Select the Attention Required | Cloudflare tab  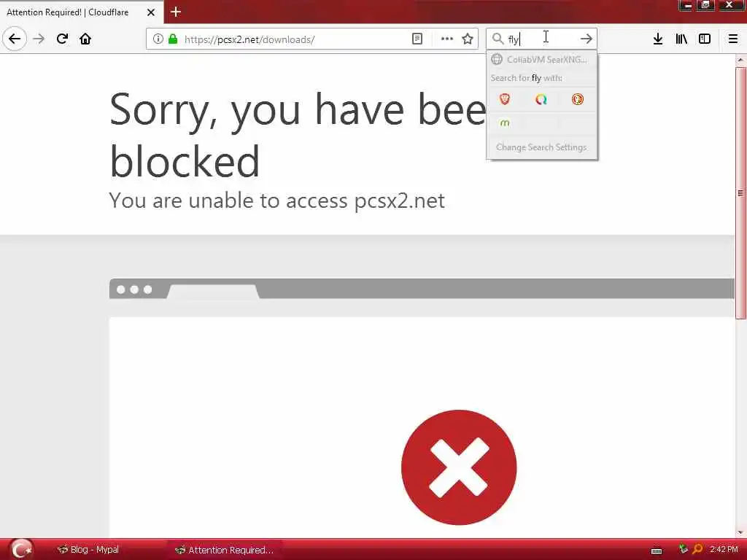68,12
